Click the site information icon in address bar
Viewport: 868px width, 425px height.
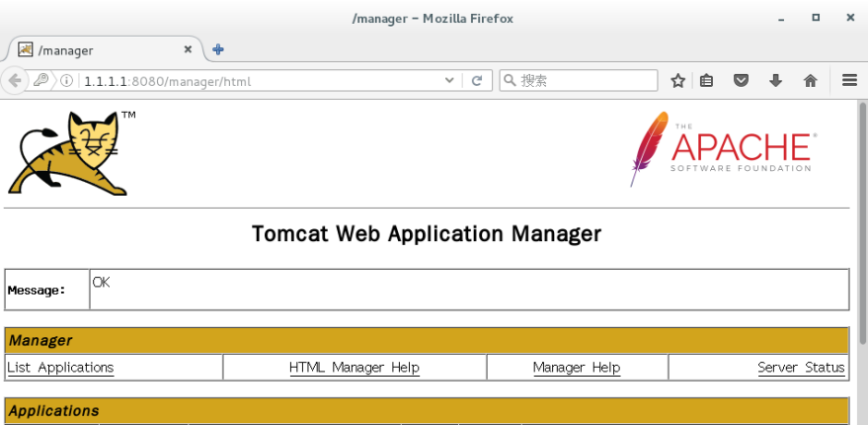pos(67,81)
